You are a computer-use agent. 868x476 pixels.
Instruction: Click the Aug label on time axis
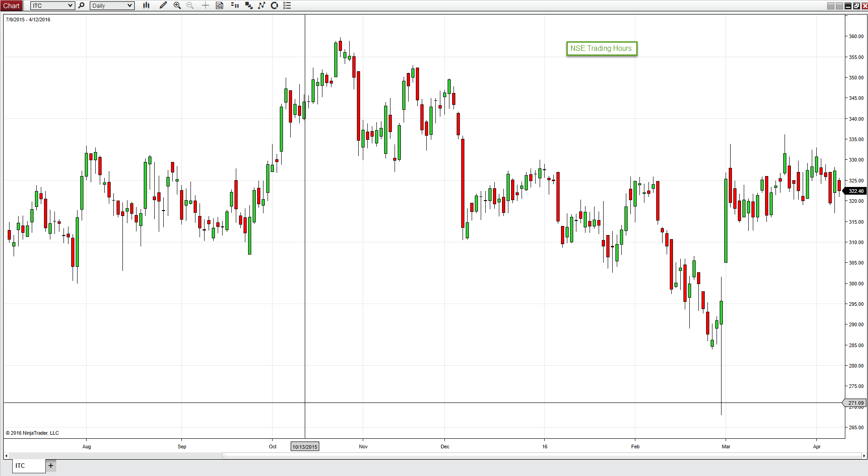pos(87,447)
